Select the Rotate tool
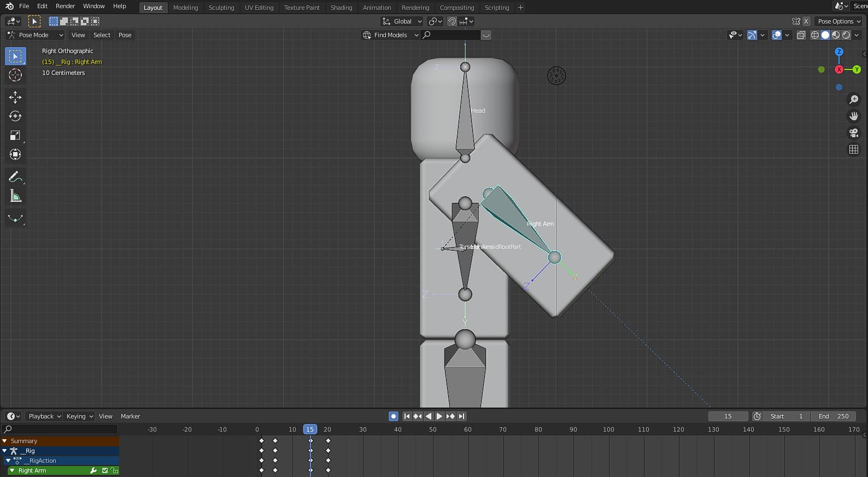 (15, 116)
